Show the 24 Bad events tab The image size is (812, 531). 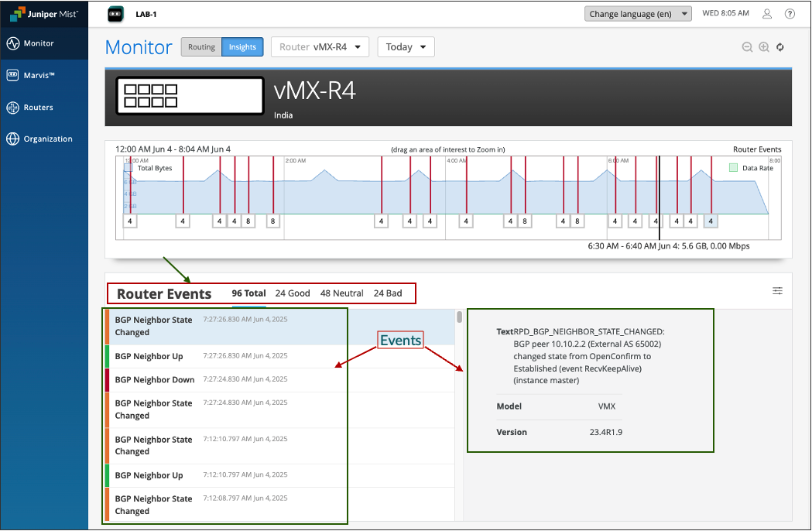pyautogui.click(x=387, y=294)
